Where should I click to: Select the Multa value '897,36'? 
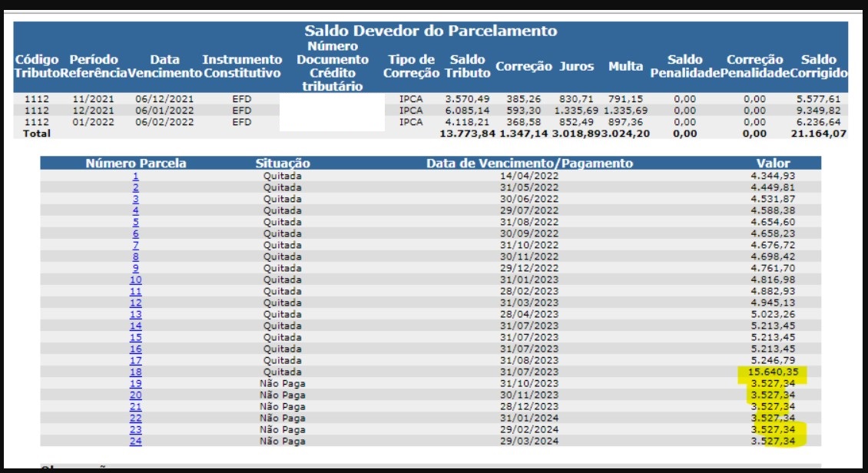625,122
